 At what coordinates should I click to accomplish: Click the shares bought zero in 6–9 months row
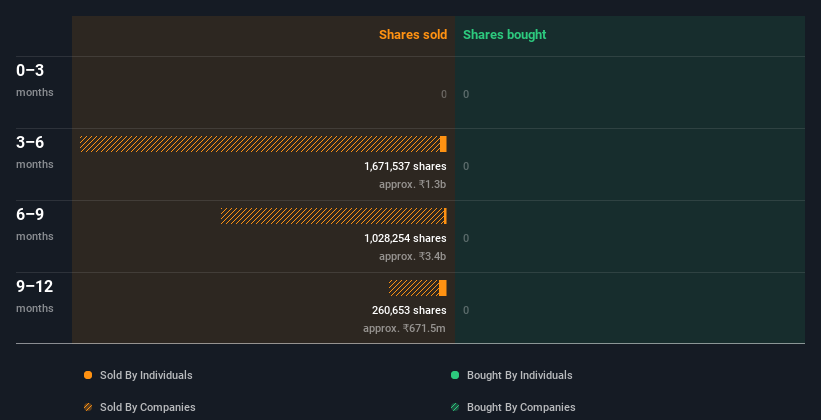click(x=466, y=238)
